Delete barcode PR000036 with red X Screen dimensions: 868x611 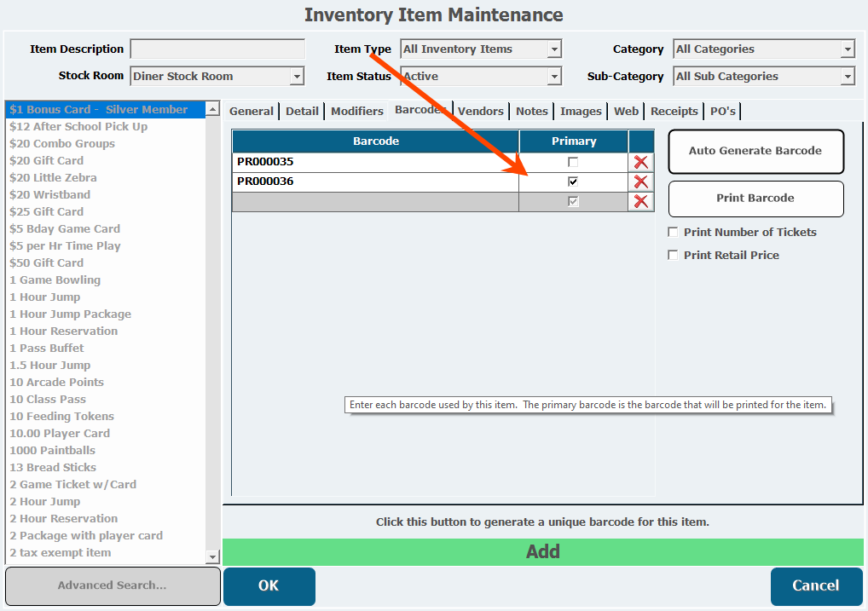(x=641, y=182)
